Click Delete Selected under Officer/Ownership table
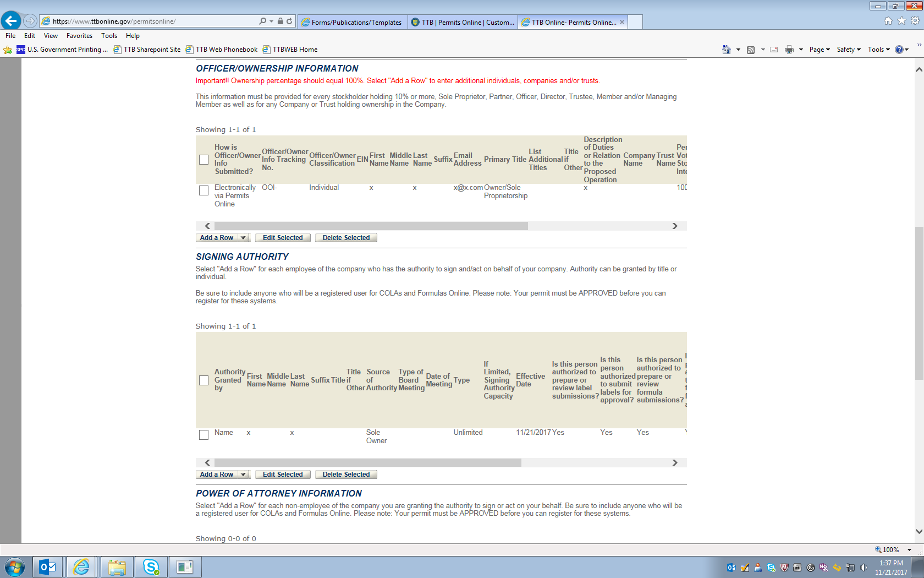Image resolution: width=924 pixels, height=578 pixels. [x=346, y=238]
